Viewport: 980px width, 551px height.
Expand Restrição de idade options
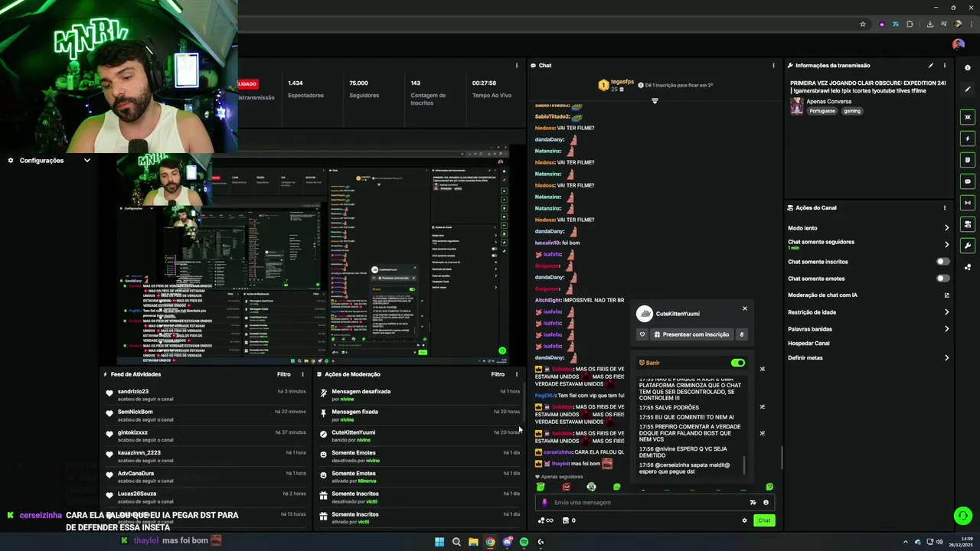coord(946,312)
